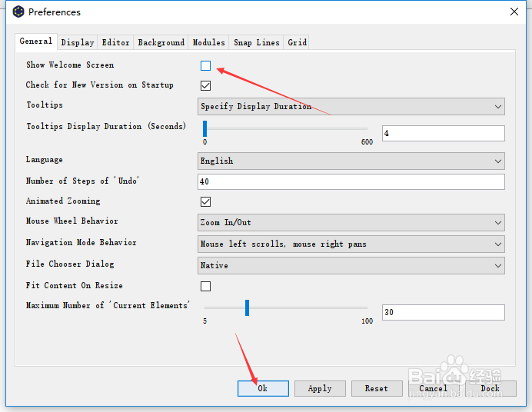Open the Background tab
Image resolution: width=532 pixels, height=412 pixels.
coord(161,43)
